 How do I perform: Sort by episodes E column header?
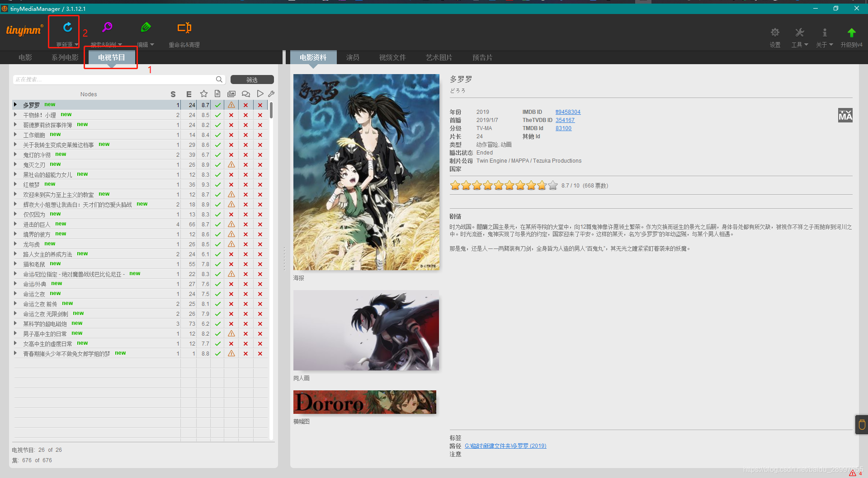(189, 94)
